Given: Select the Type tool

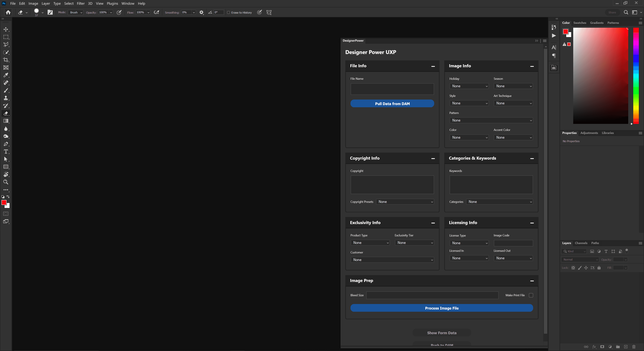Looking at the screenshot, I should (6, 151).
